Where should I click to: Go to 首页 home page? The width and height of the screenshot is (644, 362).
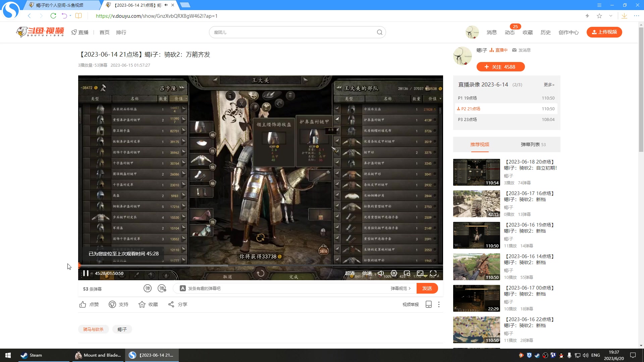[x=104, y=32]
